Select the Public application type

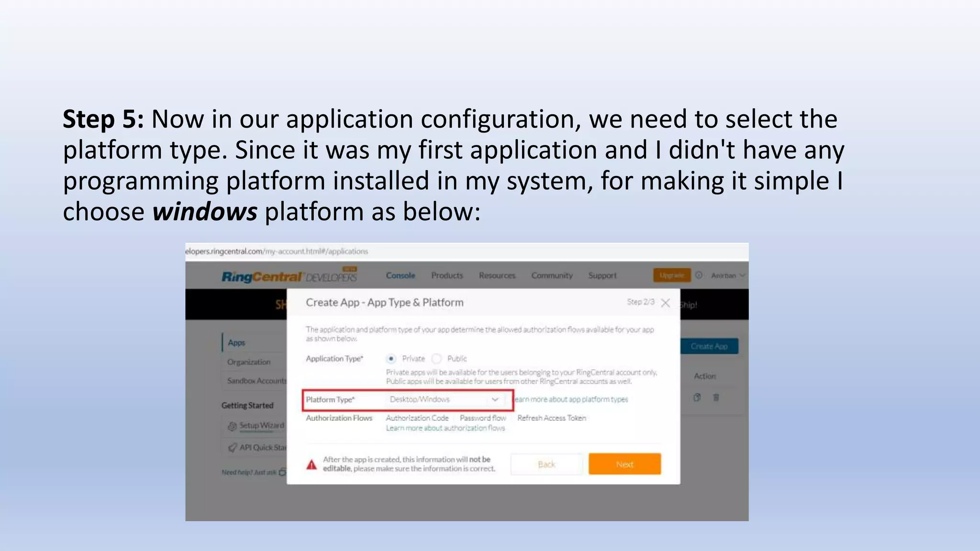tap(436, 358)
